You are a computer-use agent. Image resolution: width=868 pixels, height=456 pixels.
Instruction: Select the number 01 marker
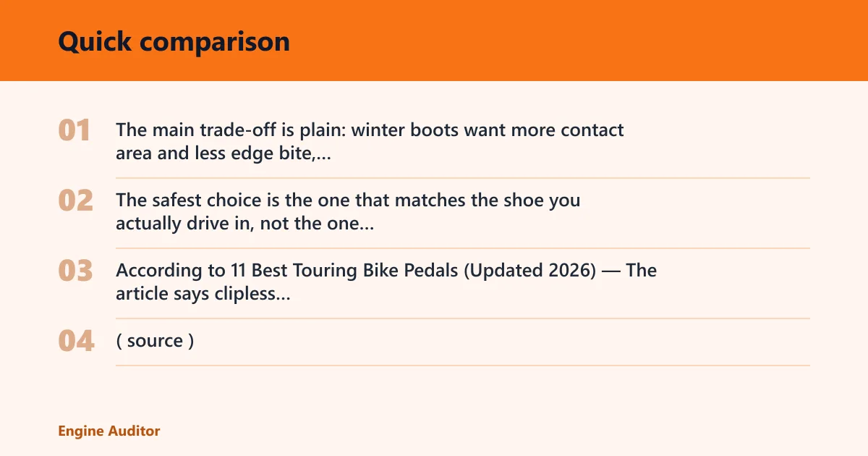point(75,131)
